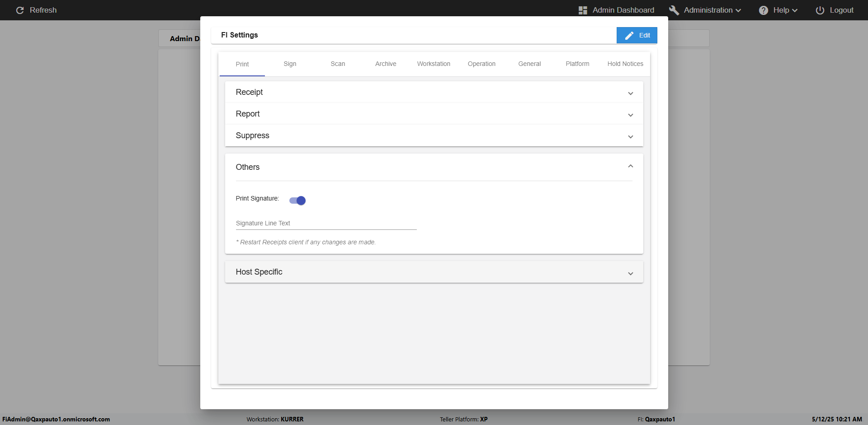Expand the Report section chevron
This screenshot has height=425, width=868.
pos(630,115)
